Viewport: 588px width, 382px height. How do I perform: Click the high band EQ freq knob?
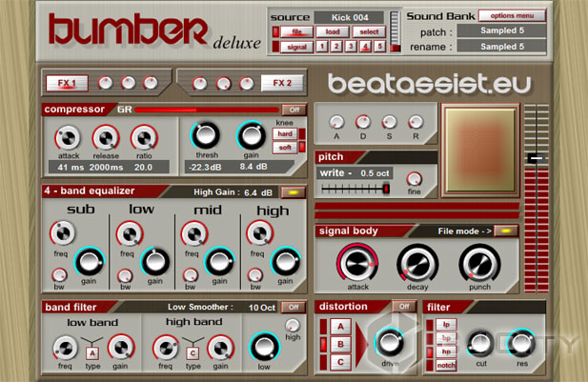[x=259, y=233]
